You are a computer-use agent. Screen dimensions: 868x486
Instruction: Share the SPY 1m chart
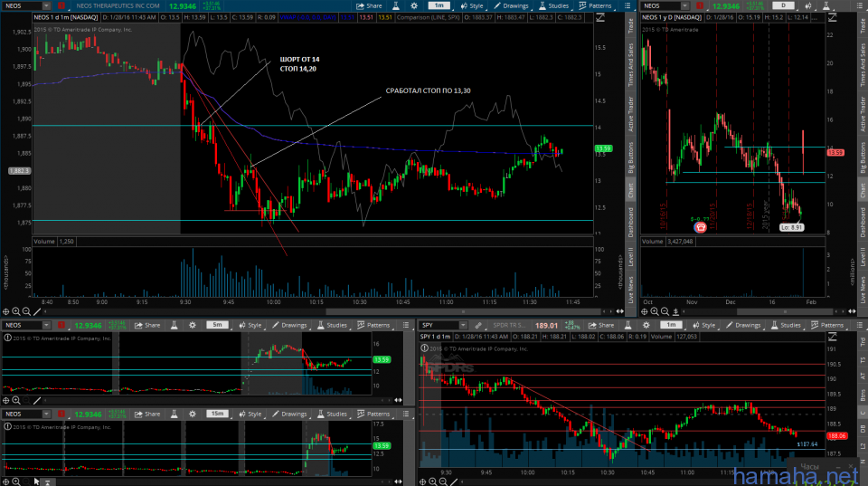click(x=601, y=325)
